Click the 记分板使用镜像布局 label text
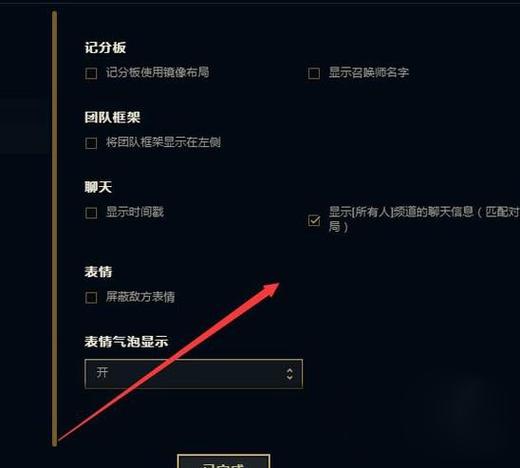The height and width of the screenshot is (468, 520). coord(157,72)
